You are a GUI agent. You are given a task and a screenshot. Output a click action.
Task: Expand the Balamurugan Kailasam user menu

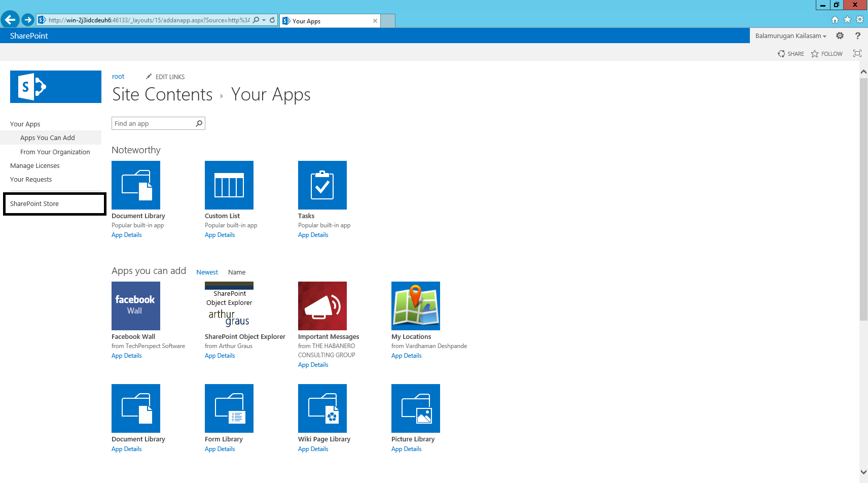[790, 36]
